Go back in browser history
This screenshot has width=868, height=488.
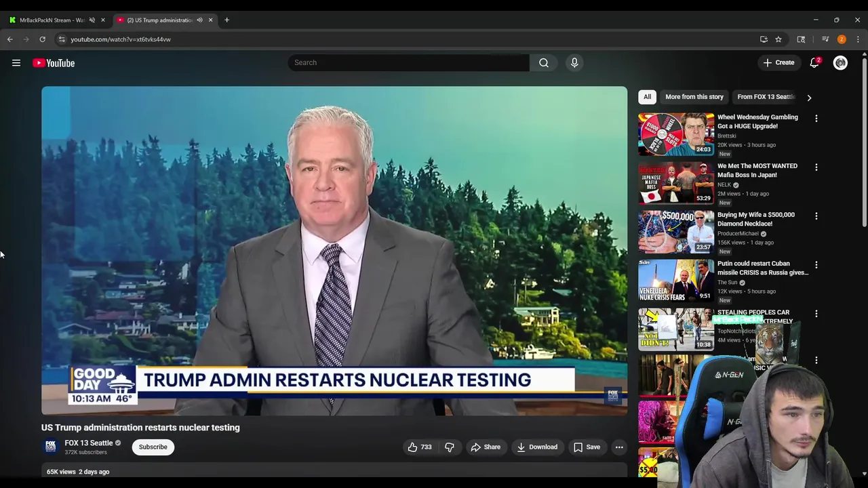pos(10,39)
